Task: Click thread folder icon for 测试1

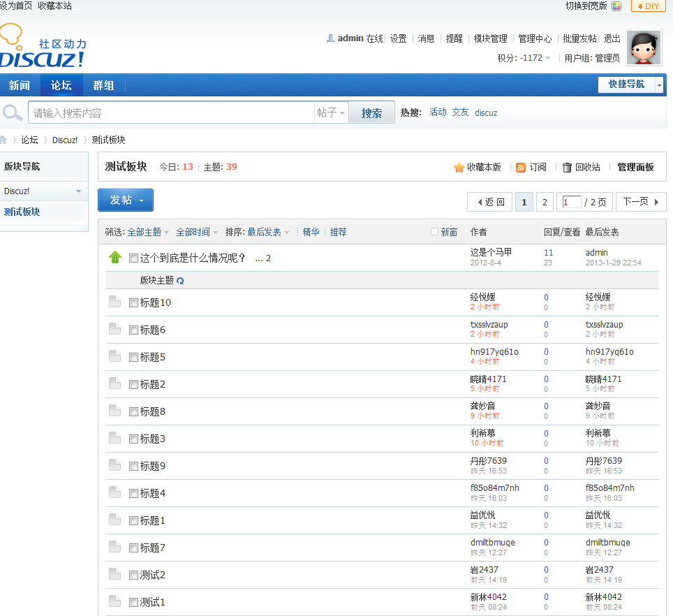Action: [114, 601]
